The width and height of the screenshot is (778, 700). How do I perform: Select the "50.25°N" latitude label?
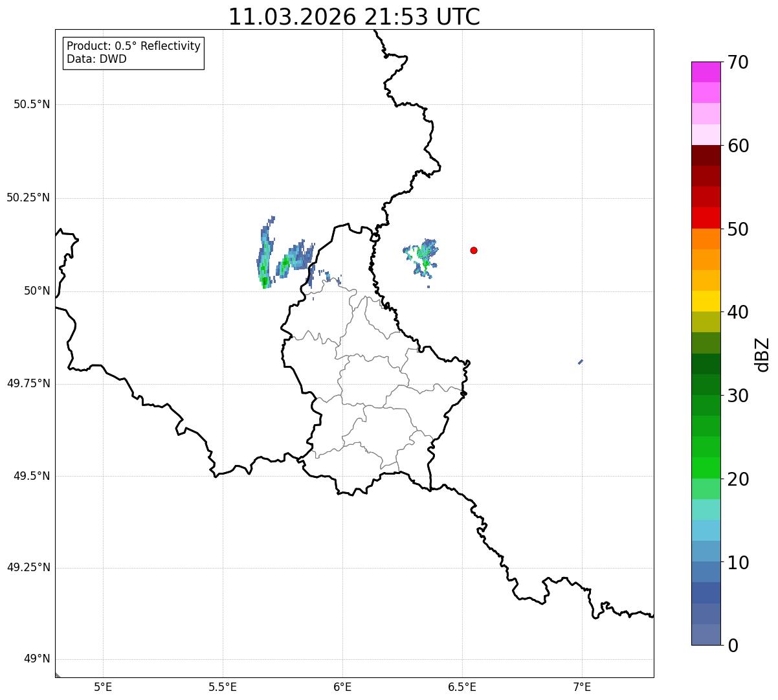pos(28,198)
